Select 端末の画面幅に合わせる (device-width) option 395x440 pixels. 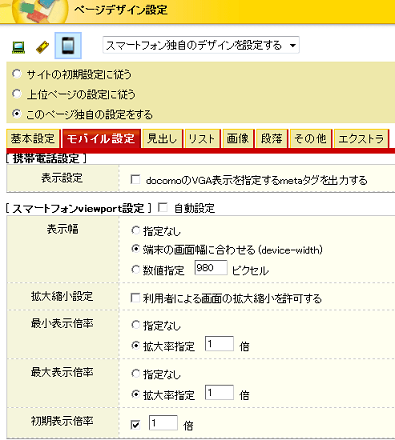[x=135, y=249]
